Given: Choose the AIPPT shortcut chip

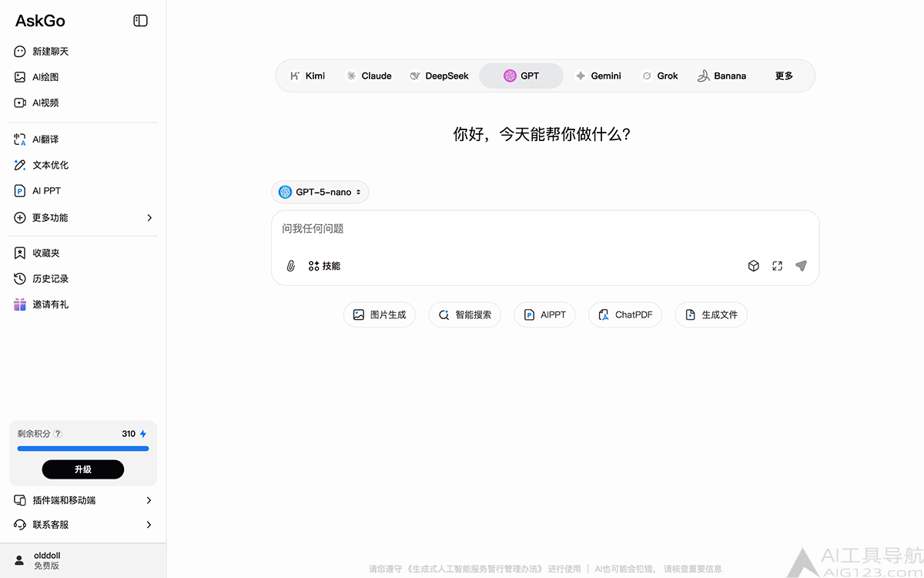Looking at the screenshot, I should point(544,314).
